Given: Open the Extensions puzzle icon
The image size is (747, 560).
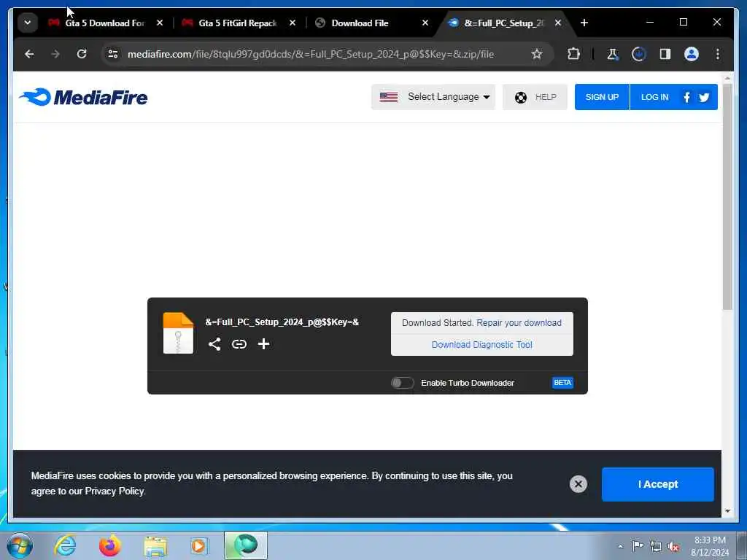Looking at the screenshot, I should [x=573, y=54].
